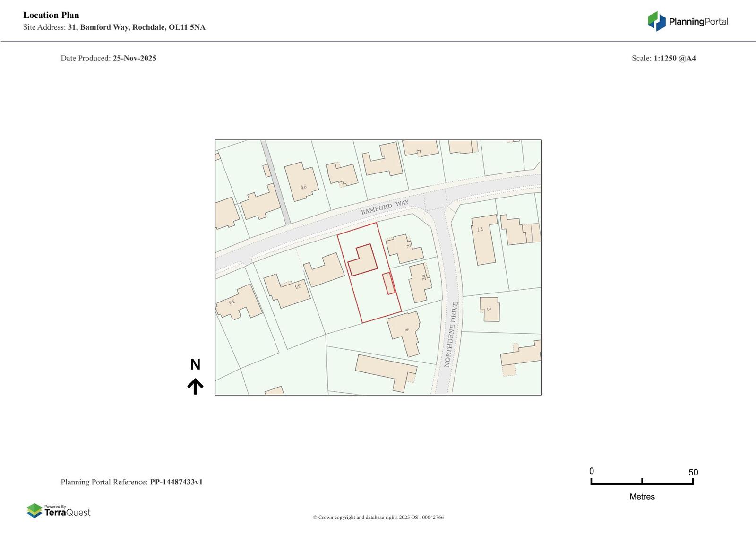Click the Planning Portal logo icon
Screen dimensions: 756x535
[x=656, y=21]
